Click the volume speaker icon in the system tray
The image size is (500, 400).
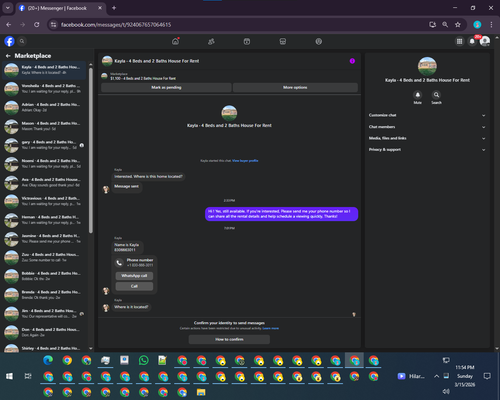pos(446,391)
